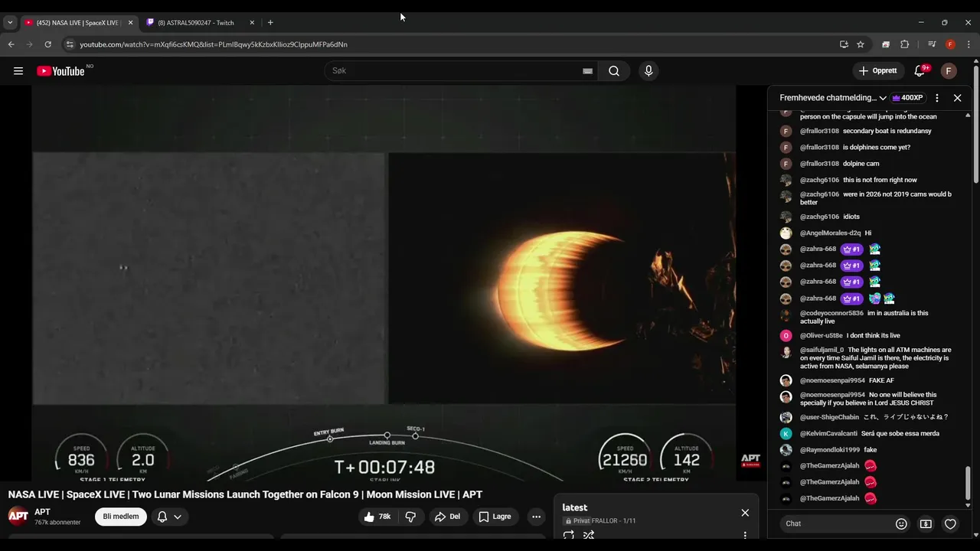The height and width of the screenshot is (551, 980).
Task: Open the Chrome extensions puzzle icon
Action: (x=904, y=44)
